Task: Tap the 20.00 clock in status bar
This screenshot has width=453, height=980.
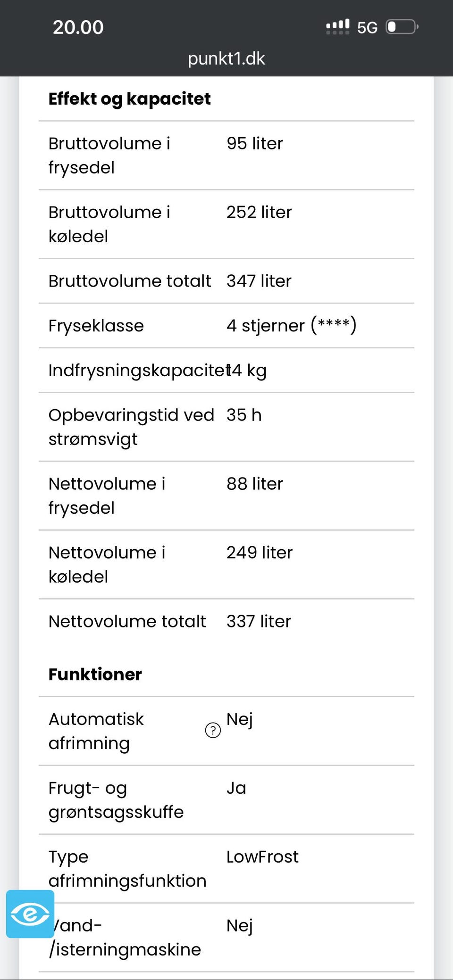Action: click(78, 27)
